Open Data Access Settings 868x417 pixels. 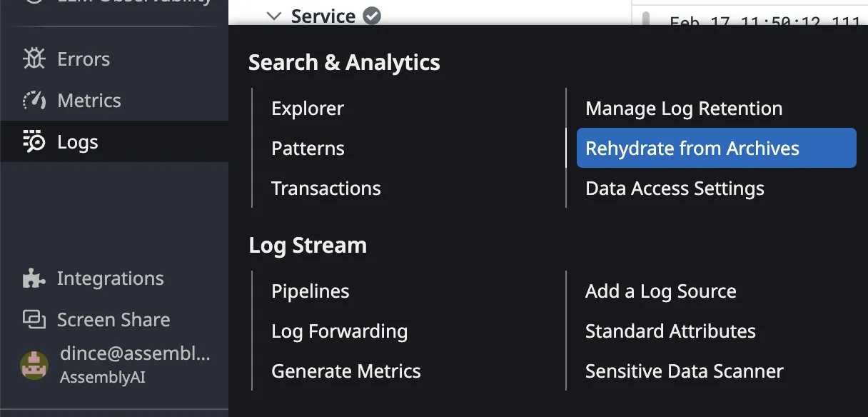[x=675, y=189]
